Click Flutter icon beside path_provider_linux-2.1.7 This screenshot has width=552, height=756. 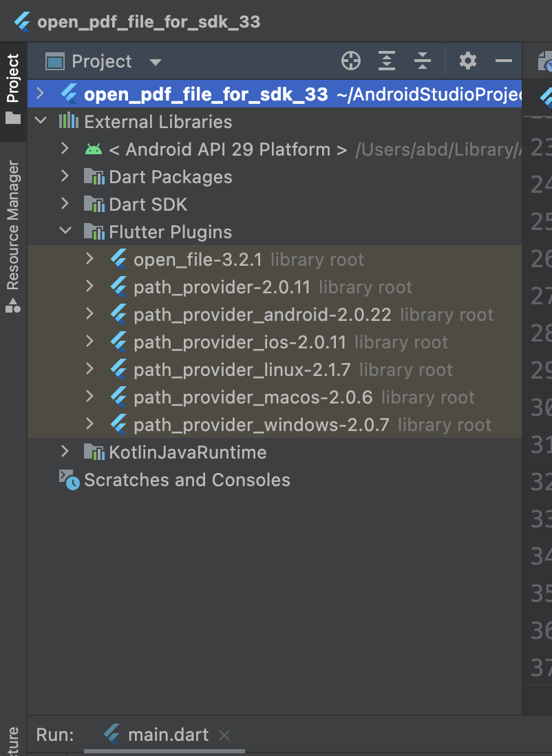[118, 369]
